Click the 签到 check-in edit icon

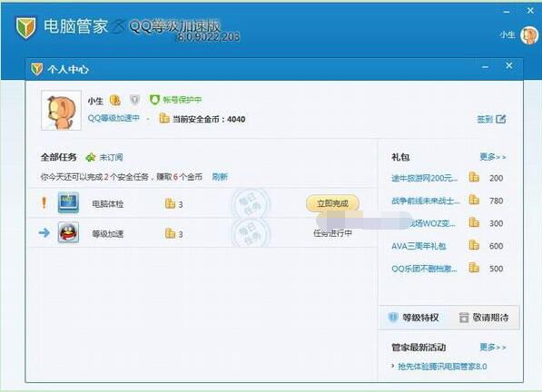pyautogui.click(x=500, y=119)
